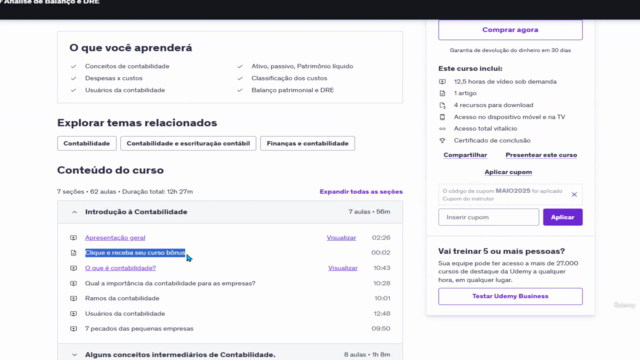Image resolution: width=640 pixels, height=360 pixels.
Task: Click the O que você aprenderá heading
Action: pyautogui.click(x=131, y=48)
